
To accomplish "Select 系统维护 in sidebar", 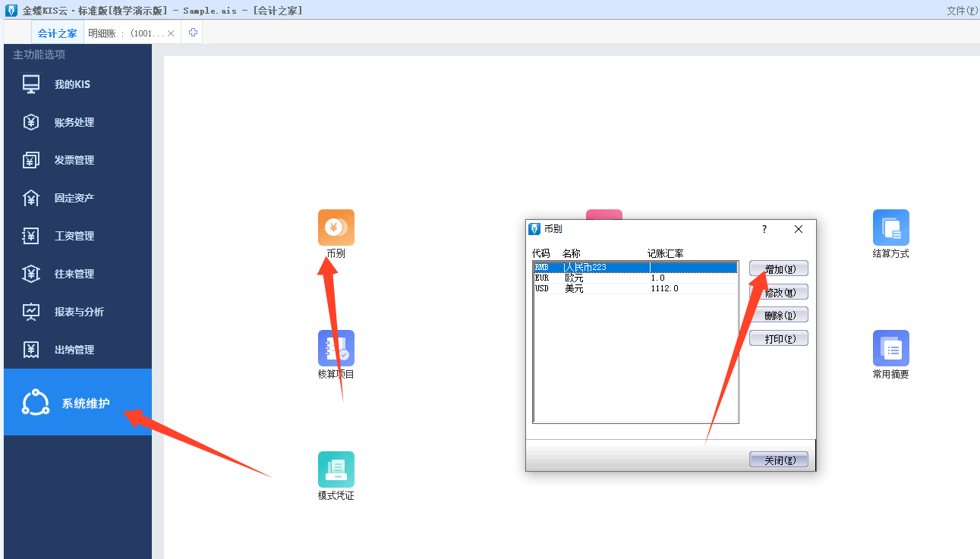I will pos(77,402).
